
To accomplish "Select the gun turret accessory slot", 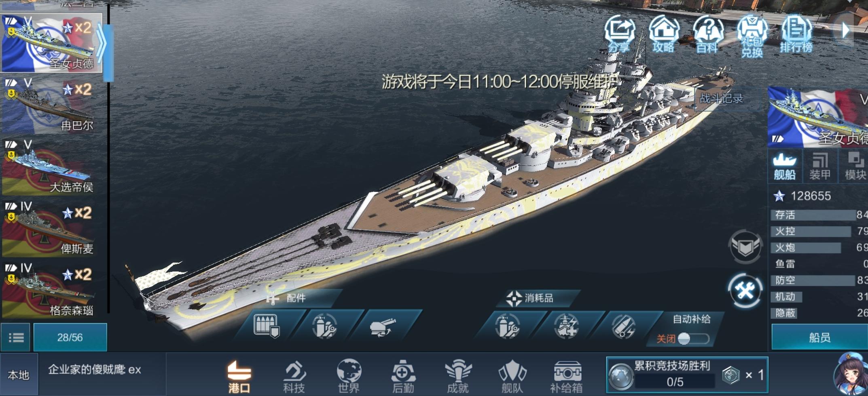I will point(383,326).
